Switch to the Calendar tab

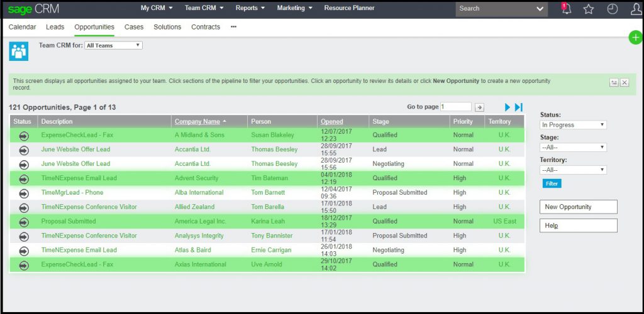click(x=22, y=27)
